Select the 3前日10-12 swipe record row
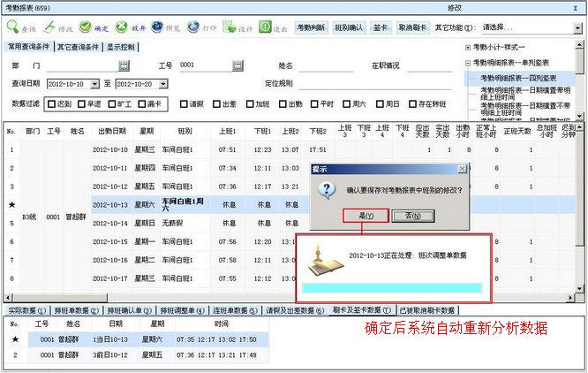The width and height of the screenshot is (588, 373). 148,355
